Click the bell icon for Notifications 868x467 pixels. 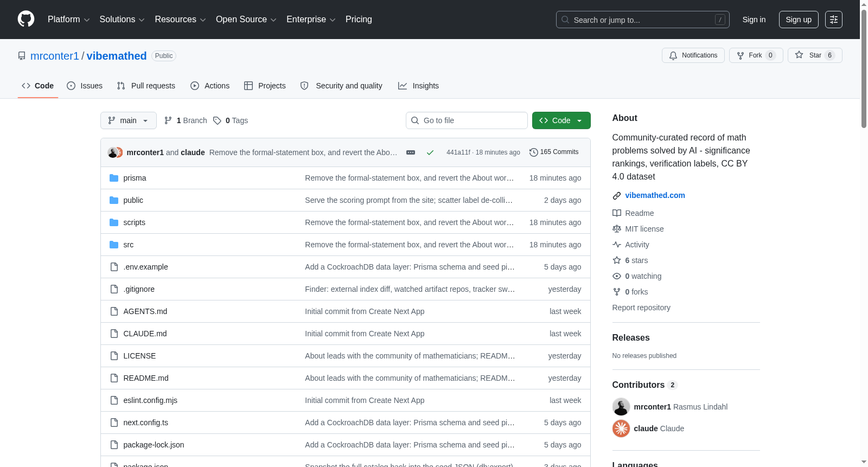click(x=673, y=55)
